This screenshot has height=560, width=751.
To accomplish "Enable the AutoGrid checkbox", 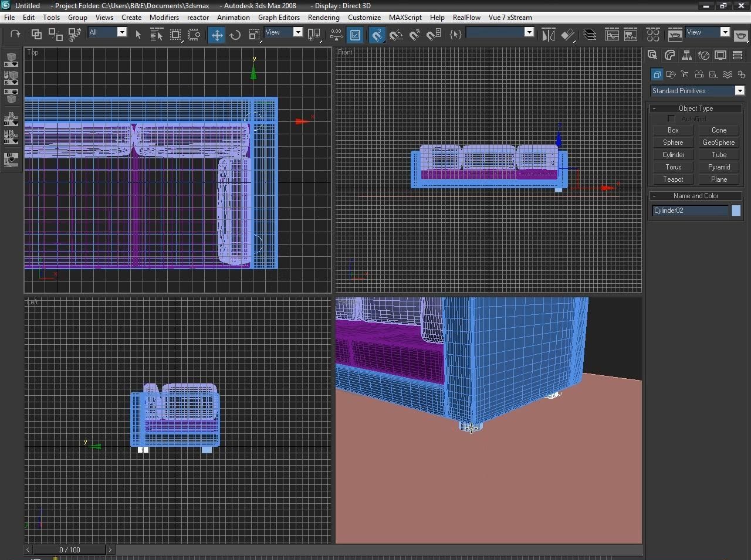I will point(671,119).
